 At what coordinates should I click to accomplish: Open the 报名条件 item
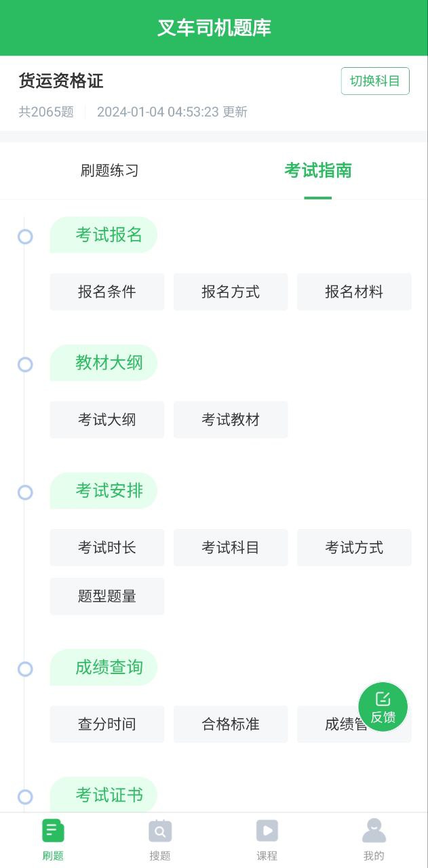click(107, 292)
